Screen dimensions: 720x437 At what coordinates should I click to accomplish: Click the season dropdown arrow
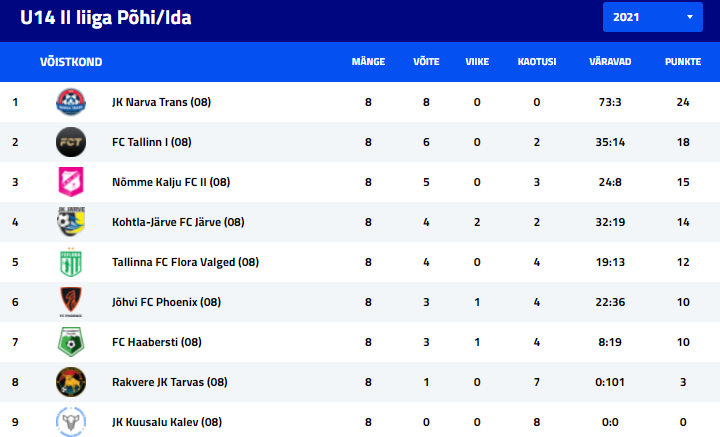pos(690,17)
